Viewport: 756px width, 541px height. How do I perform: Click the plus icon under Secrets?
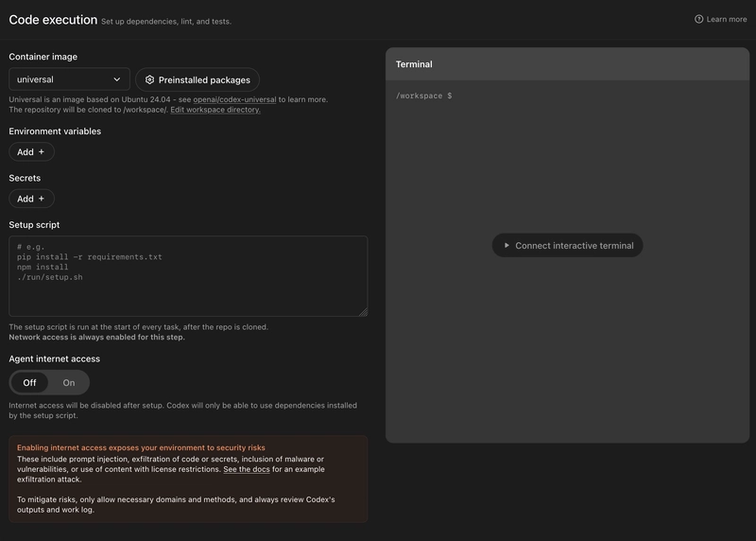point(42,200)
